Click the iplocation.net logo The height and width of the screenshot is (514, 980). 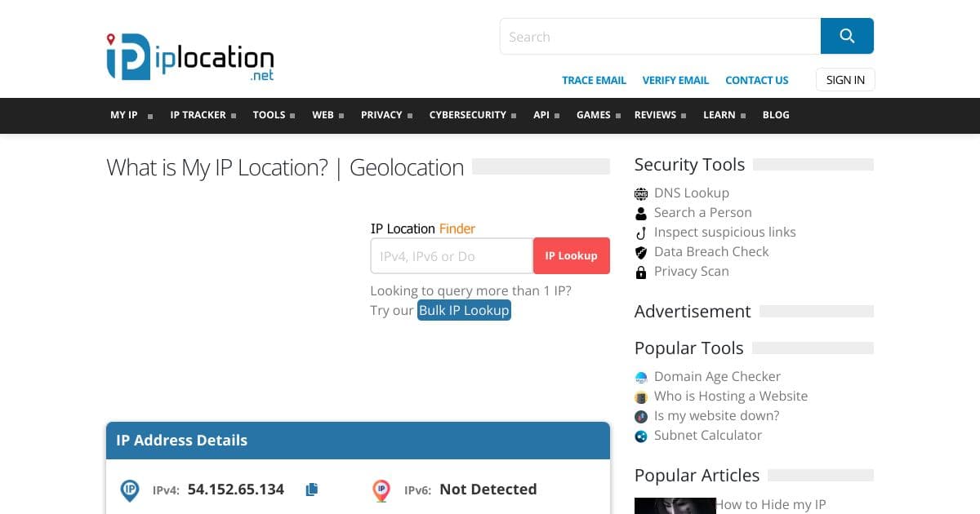(x=189, y=55)
